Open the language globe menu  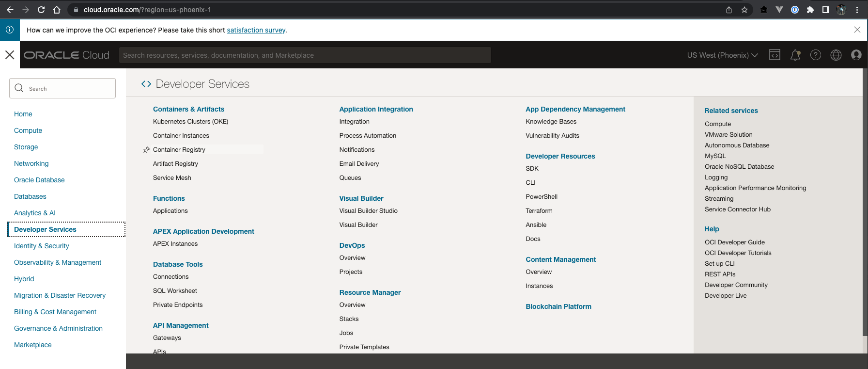pos(836,55)
